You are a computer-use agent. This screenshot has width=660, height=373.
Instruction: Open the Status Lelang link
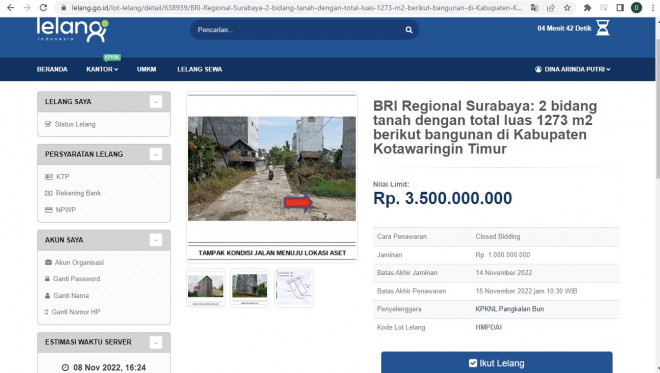click(70, 124)
